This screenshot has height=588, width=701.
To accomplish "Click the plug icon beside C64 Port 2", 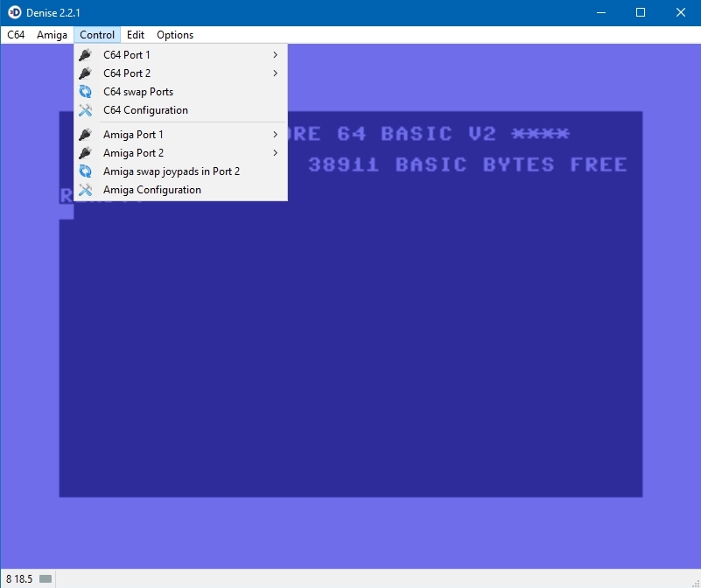I will [x=85, y=73].
